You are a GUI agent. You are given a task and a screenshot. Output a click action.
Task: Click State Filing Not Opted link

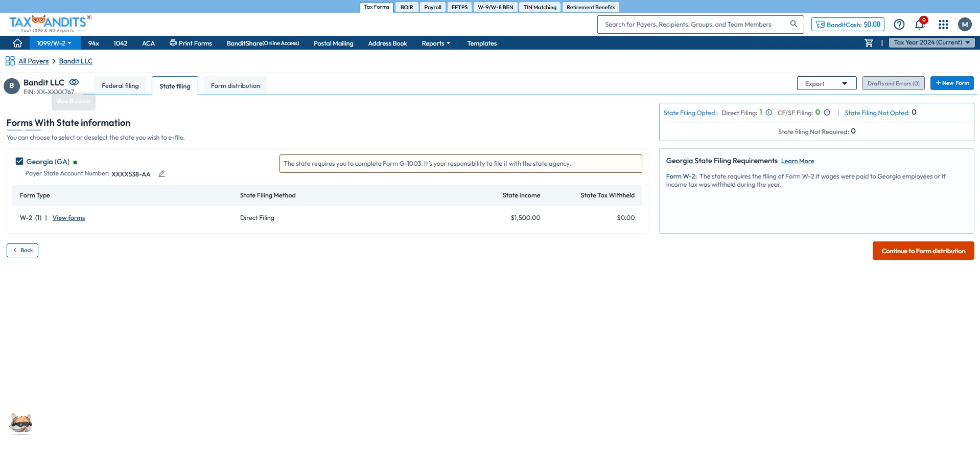(877, 113)
